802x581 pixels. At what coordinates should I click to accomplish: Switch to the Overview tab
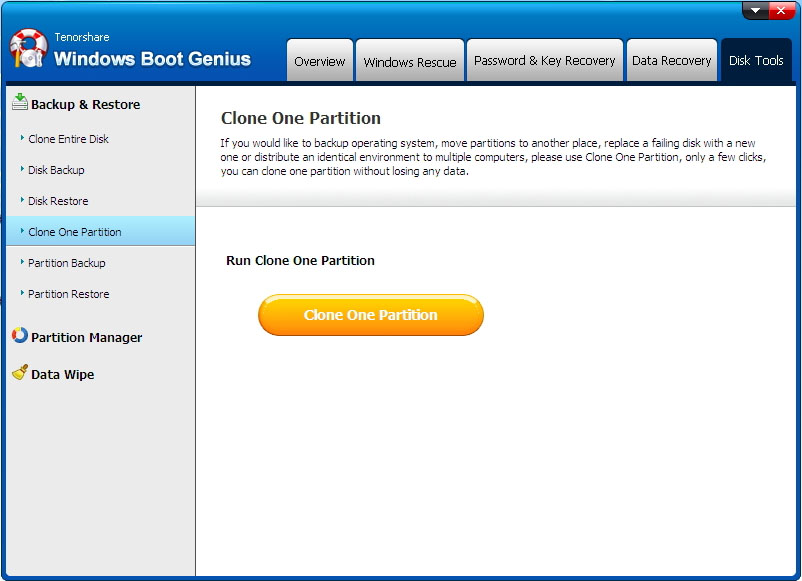pos(320,60)
